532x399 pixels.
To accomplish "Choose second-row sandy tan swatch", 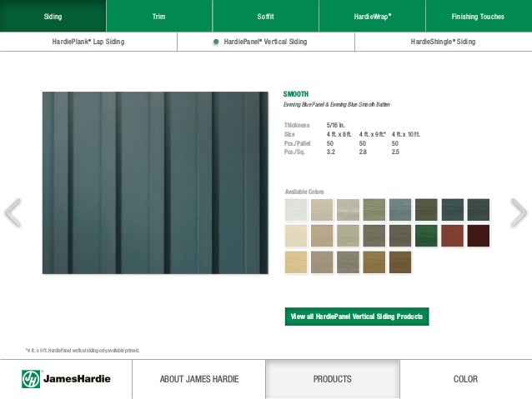I will [x=322, y=236].
